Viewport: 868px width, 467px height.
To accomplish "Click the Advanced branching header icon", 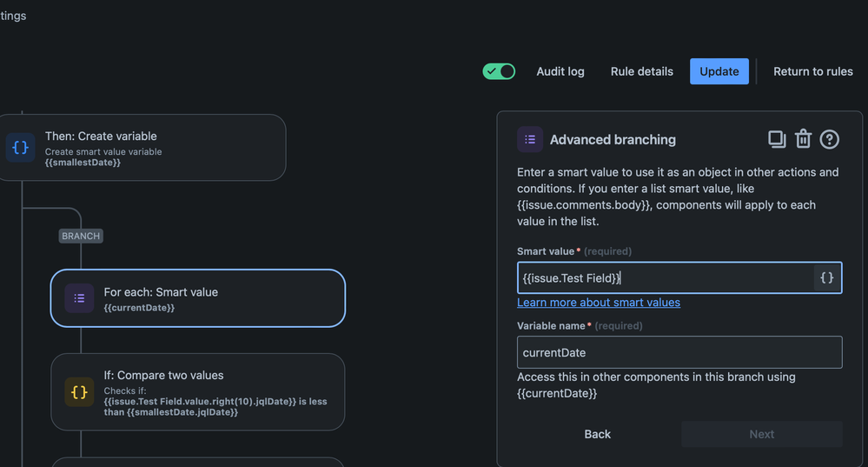I will click(x=530, y=139).
